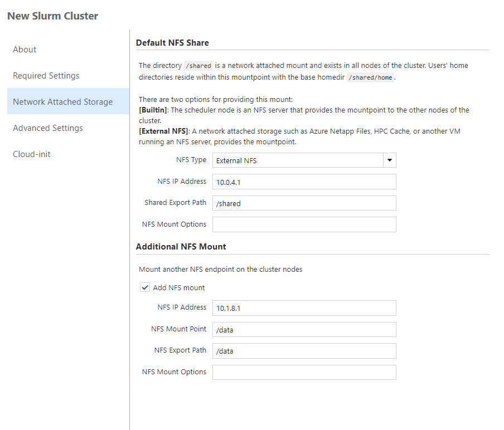Edit the 10.1.8.1 NFS IP Address field
The height and width of the screenshot is (430, 504).
pyautogui.click(x=304, y=308)
